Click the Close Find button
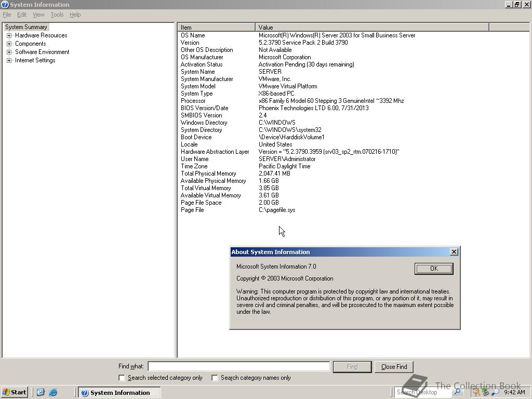The height and width of the screenshot is (399, 532). 394,367
